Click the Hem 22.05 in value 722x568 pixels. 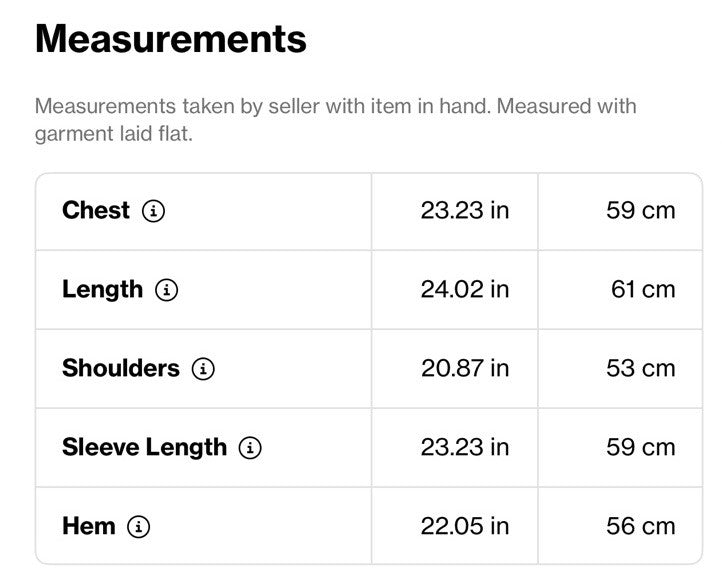click(465, 526)
